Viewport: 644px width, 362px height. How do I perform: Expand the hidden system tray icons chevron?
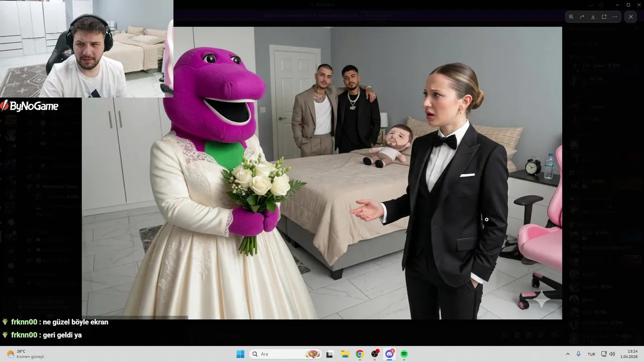point(568,354)
